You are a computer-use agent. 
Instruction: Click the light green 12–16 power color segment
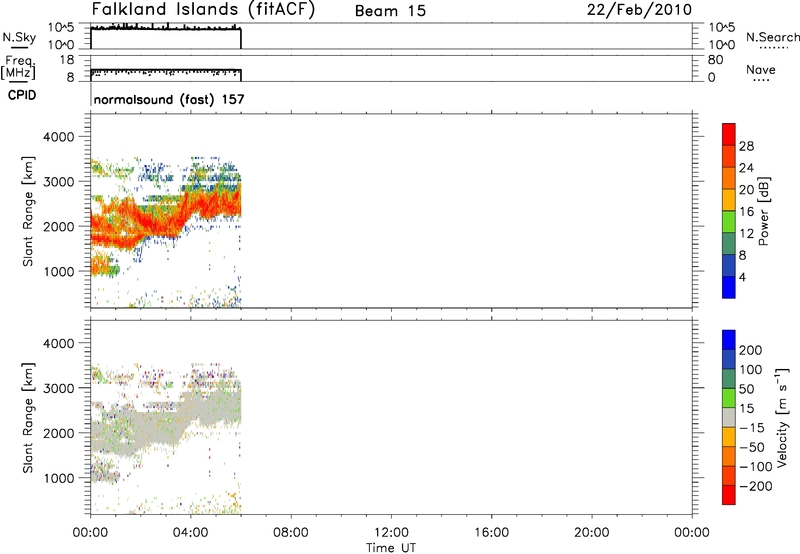[x=729, y=222]
